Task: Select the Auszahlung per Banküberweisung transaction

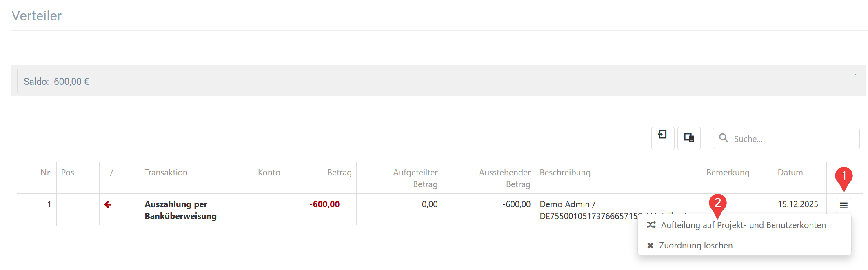Action: click(x=180, y=210)
